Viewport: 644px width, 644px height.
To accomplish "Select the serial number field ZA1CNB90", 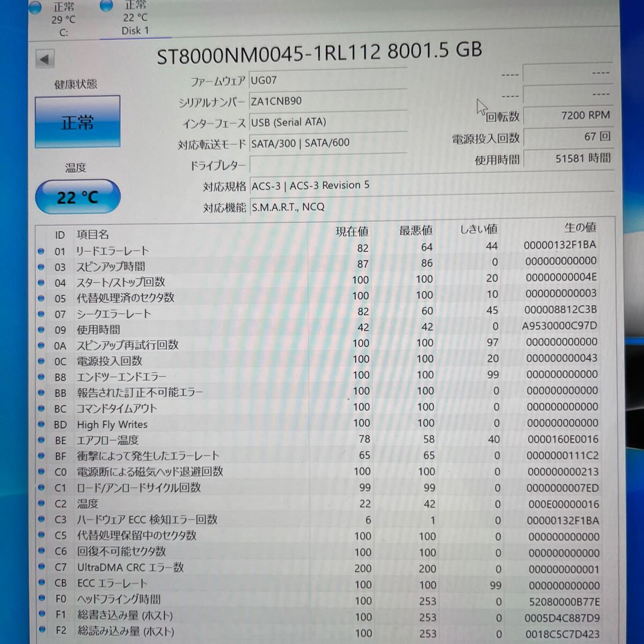I will [328, 101].
